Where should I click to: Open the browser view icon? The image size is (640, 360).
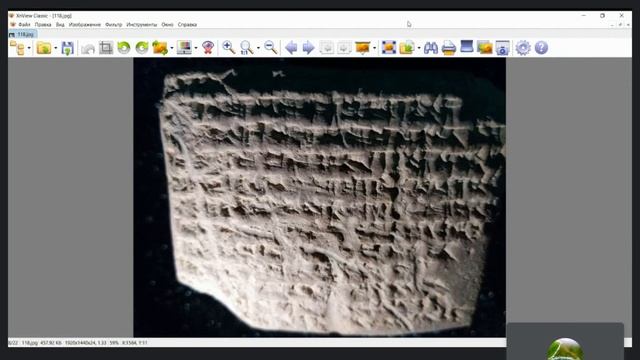tap(17, 48)
